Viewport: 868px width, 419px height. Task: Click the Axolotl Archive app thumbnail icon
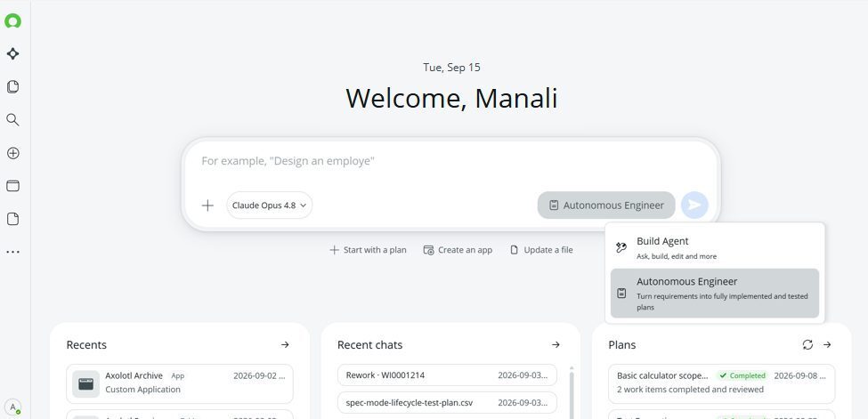click(85, 384)
